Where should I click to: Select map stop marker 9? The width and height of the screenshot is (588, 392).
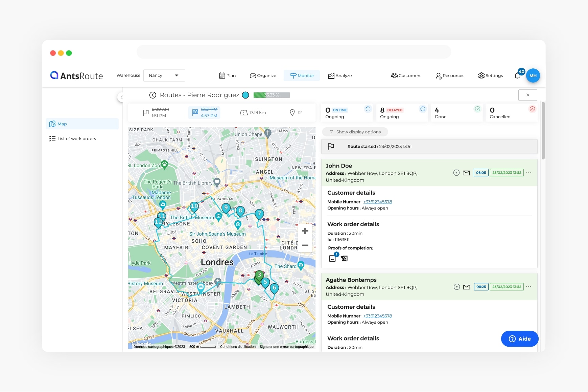pyautogui.click(x=226, y=208)
